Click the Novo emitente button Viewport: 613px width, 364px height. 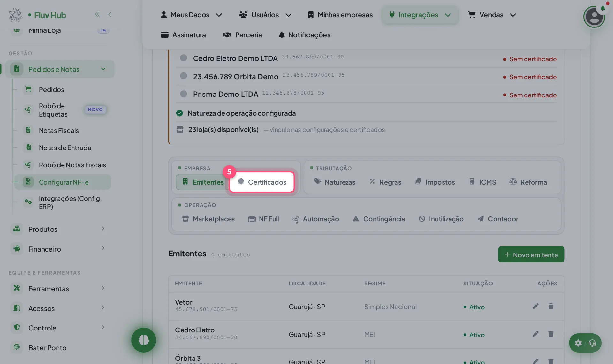click(x=531, y=254)
